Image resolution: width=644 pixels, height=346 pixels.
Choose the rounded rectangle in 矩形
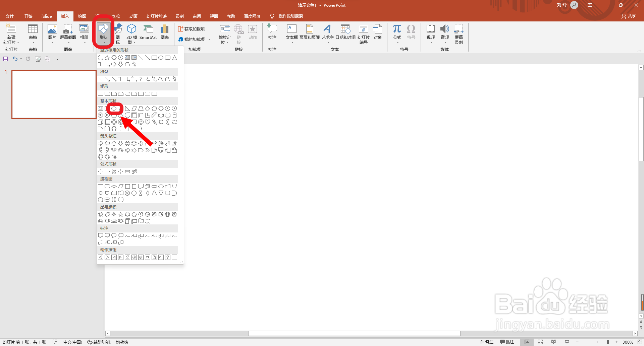107,94
